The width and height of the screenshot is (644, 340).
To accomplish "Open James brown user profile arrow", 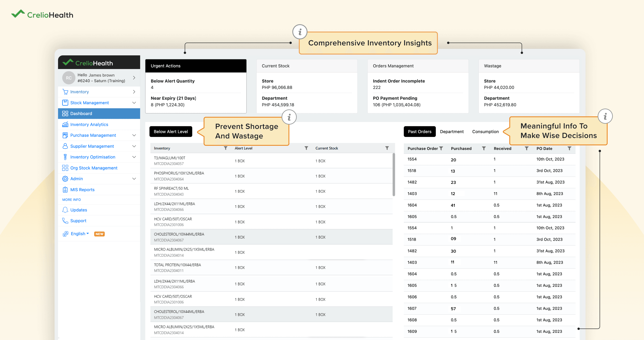I will (134, 78).
